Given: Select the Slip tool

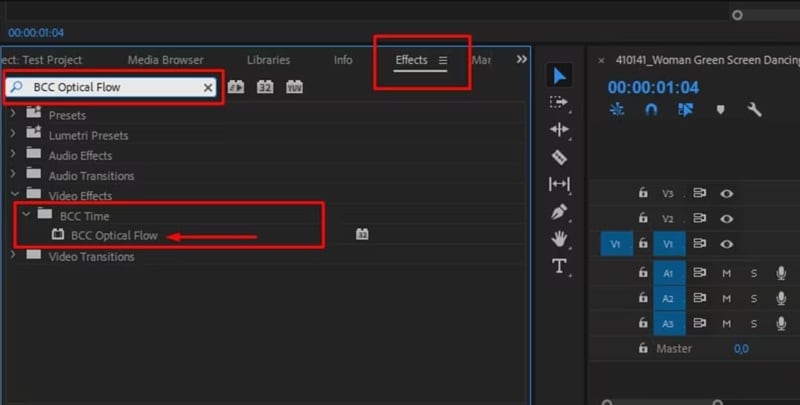Looking at the screenshot, I should pyautogui.click(x=559, y=184).
